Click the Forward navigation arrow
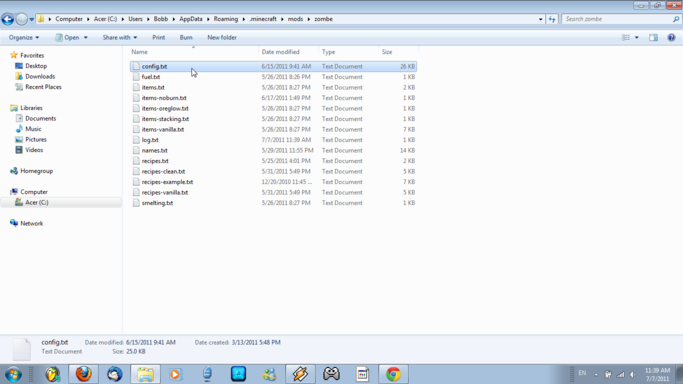This screenshot has width=683, height=384. [21, 19]
